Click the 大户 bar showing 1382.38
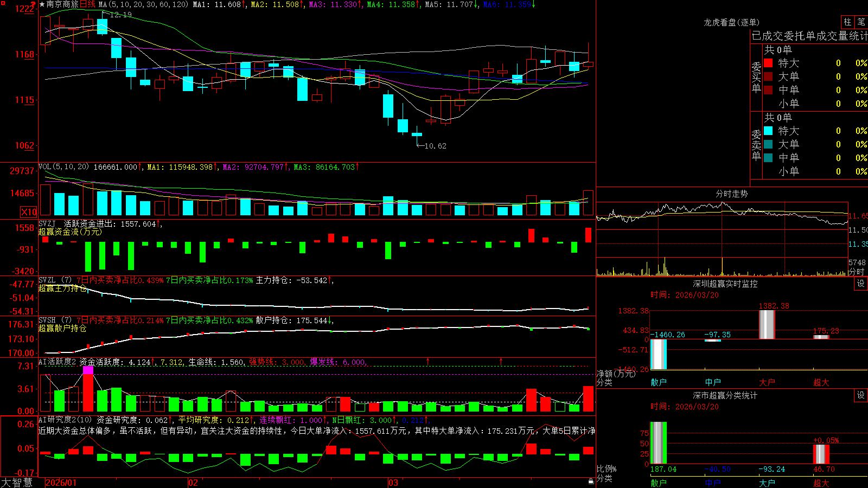Image resolution: width=868 pixels, height=488 pixels. [x=767, y=325]
